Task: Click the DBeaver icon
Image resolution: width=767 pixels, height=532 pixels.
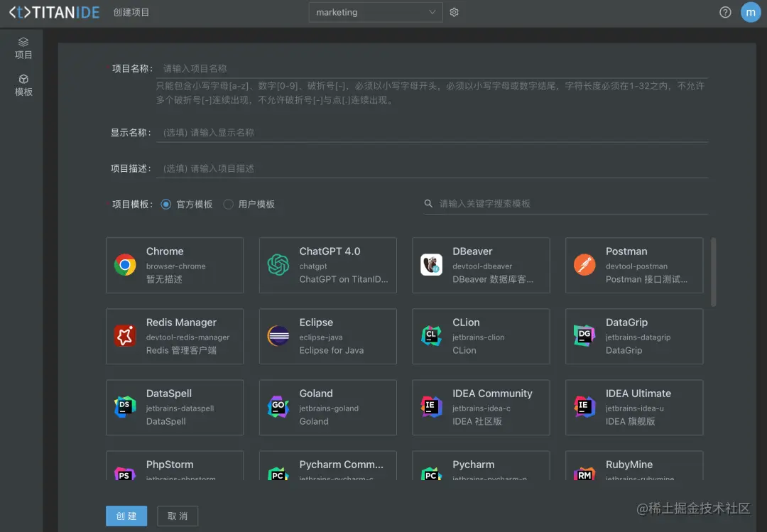Action: pos(432,265)
